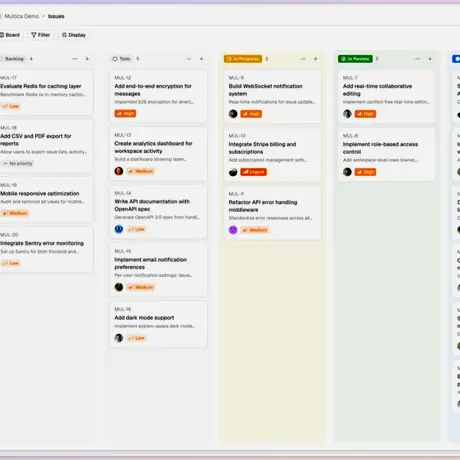Click assignee avatar on analytics dashboard card
The image size is (460, 460).
tap(119, 171)
